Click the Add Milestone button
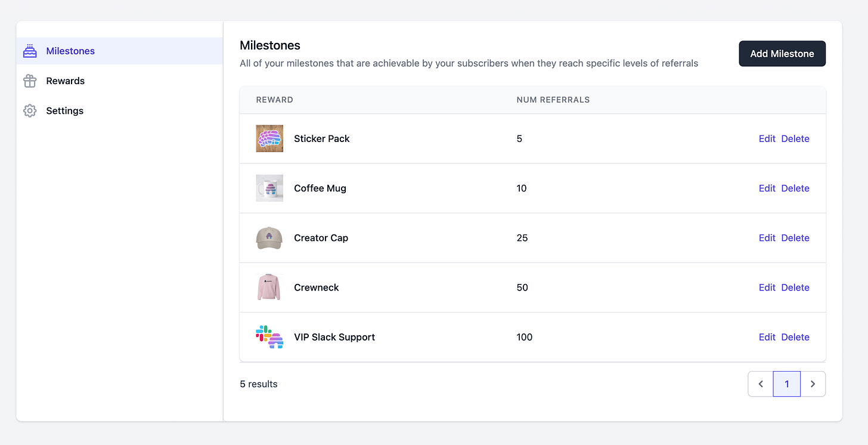Image resolution: width=868 pixels, height=445 pixels. coord(782,54)
